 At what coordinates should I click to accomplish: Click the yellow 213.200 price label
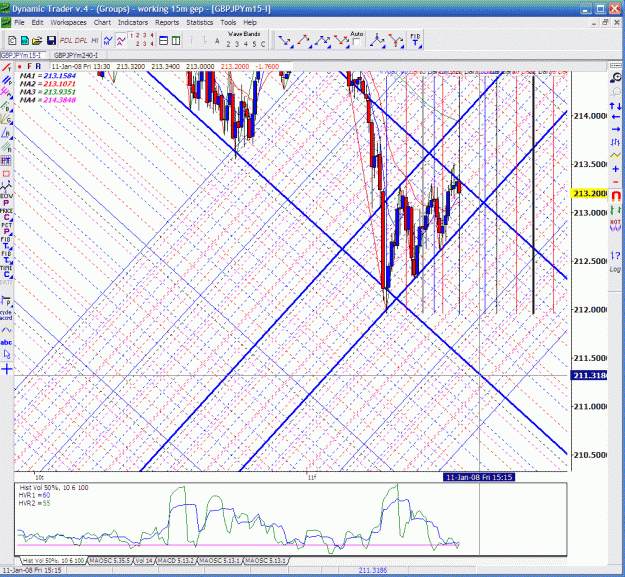[589, 194]
